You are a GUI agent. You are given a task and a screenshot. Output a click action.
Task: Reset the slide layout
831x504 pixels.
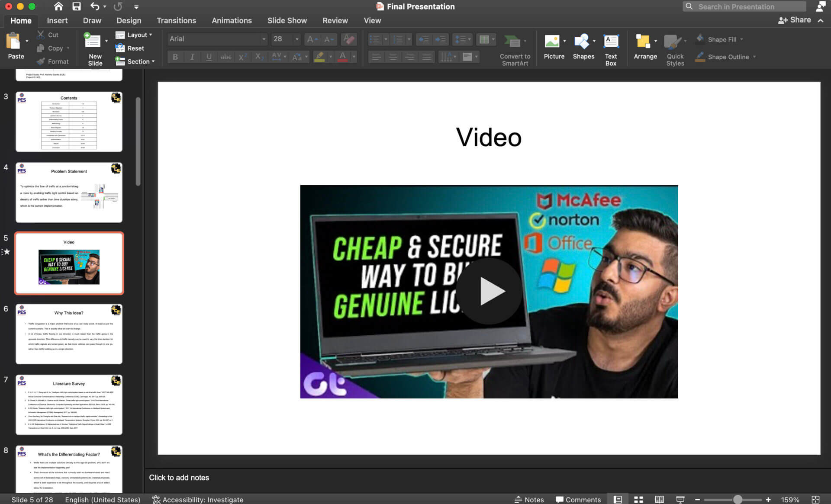point(130,48)
